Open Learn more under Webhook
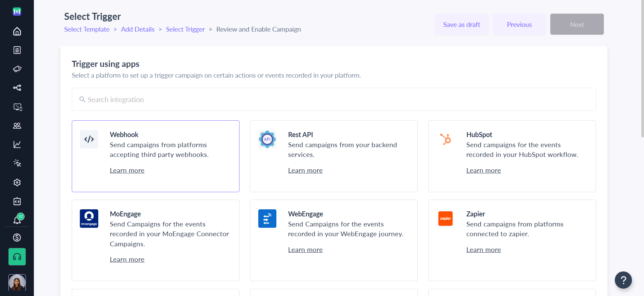644x296 pixels. pyautogui.click(x=127, y=170)
